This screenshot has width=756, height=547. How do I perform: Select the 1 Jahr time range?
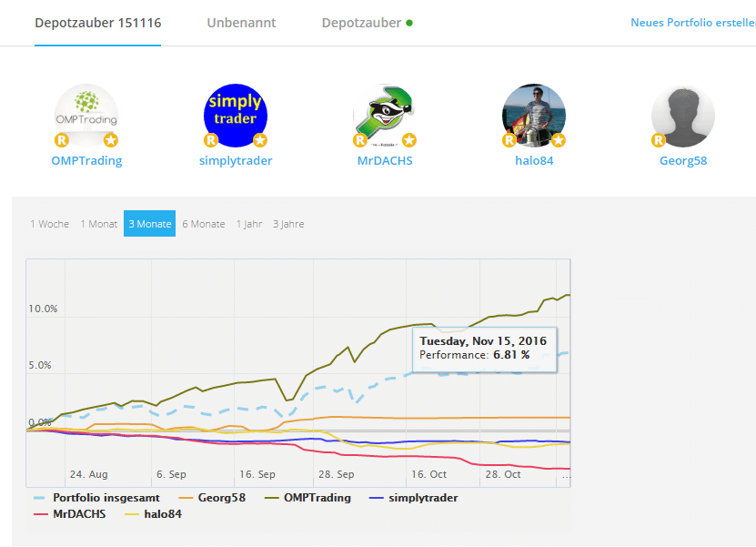(248, 224)
